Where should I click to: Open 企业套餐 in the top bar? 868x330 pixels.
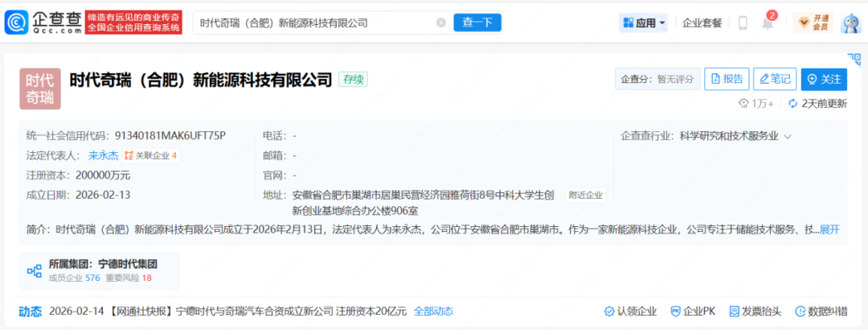coord(702,23)
